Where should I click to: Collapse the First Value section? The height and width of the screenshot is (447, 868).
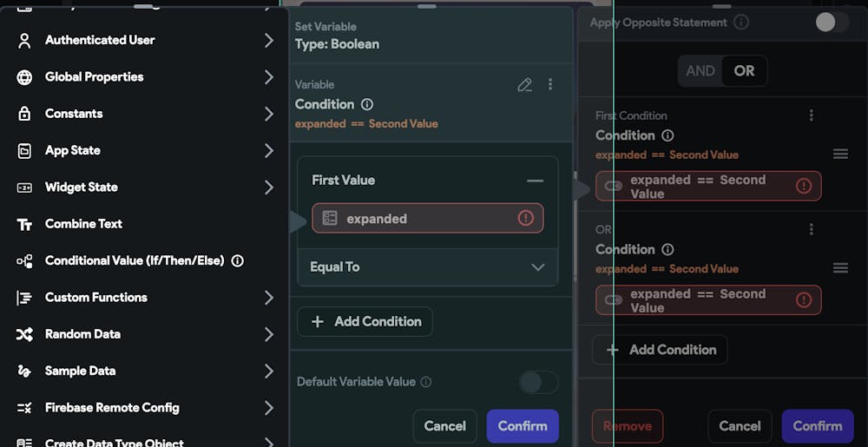[535, 181]
